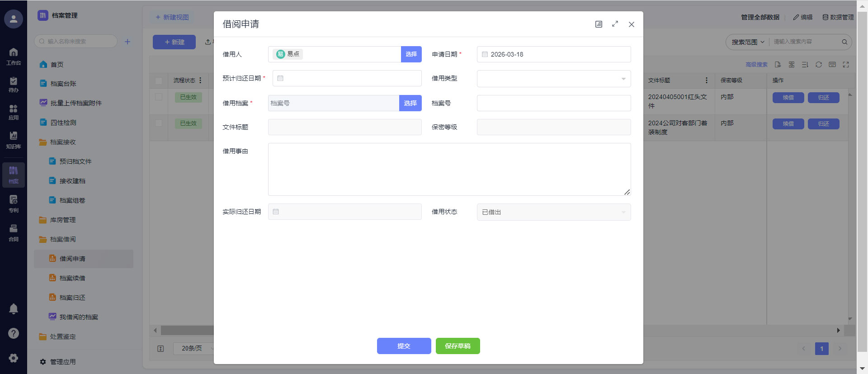868x374 pixels.
Task: Open the settings gear in sidebar
Action: (x=14, y=358)
